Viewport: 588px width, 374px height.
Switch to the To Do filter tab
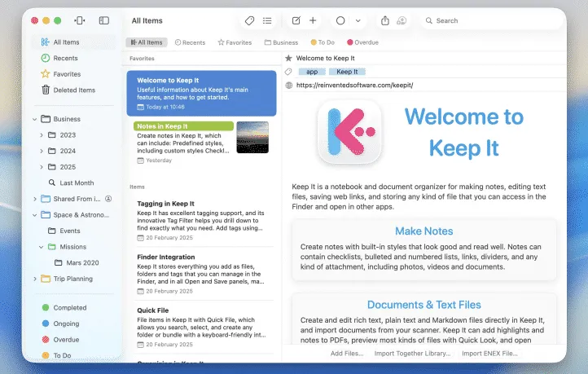point(323,42)
